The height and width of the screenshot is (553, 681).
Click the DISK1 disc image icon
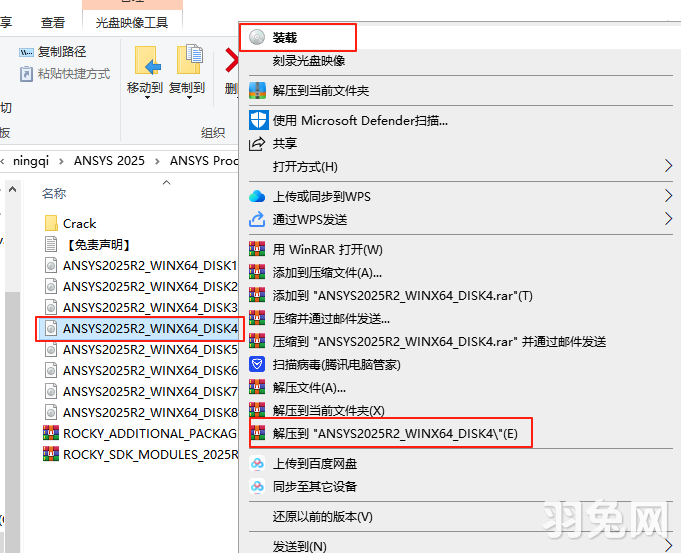[x=51, y=265]
